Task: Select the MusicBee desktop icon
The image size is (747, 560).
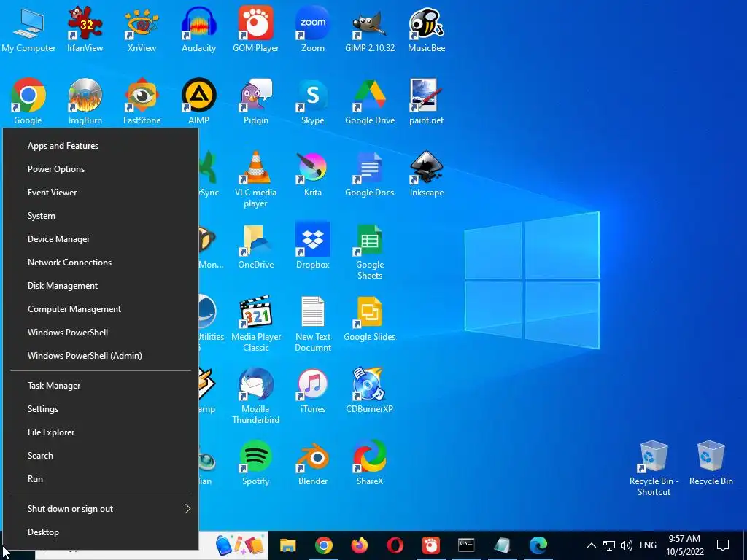Action: [x=426, y=28]
